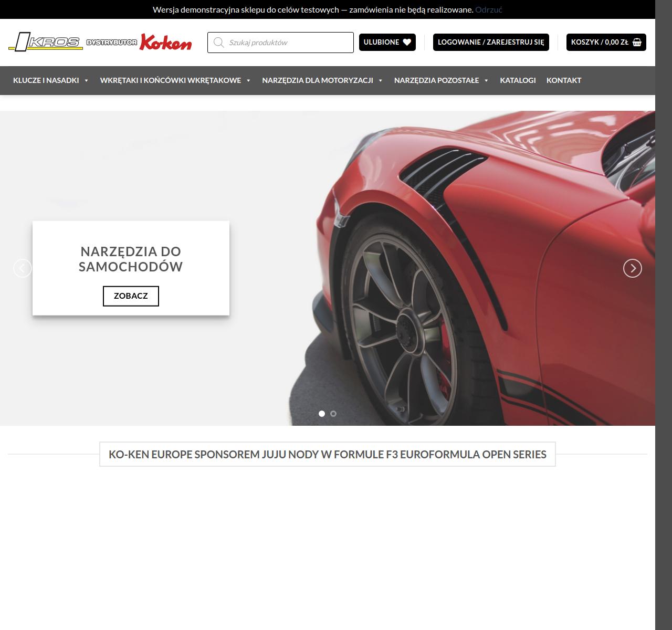The image size is (672, 630).
Task: Go to previous slide with left arrow
Action: click(x=23, y=268)
